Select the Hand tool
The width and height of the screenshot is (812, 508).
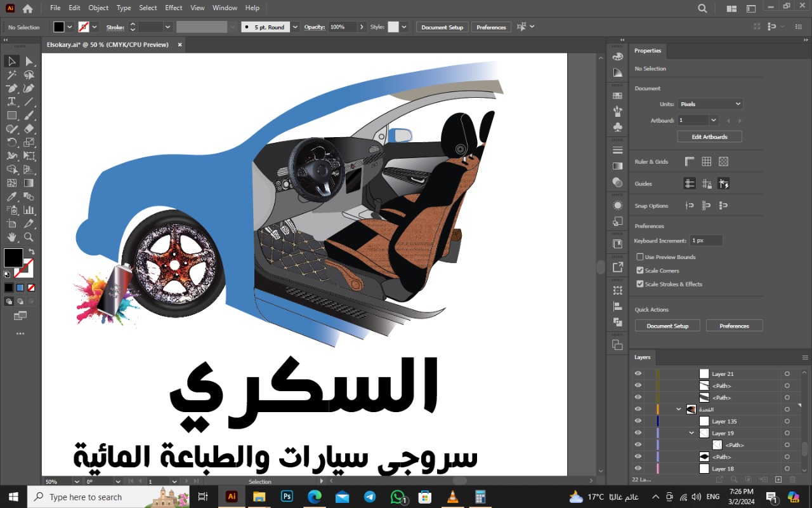(11, 237)
